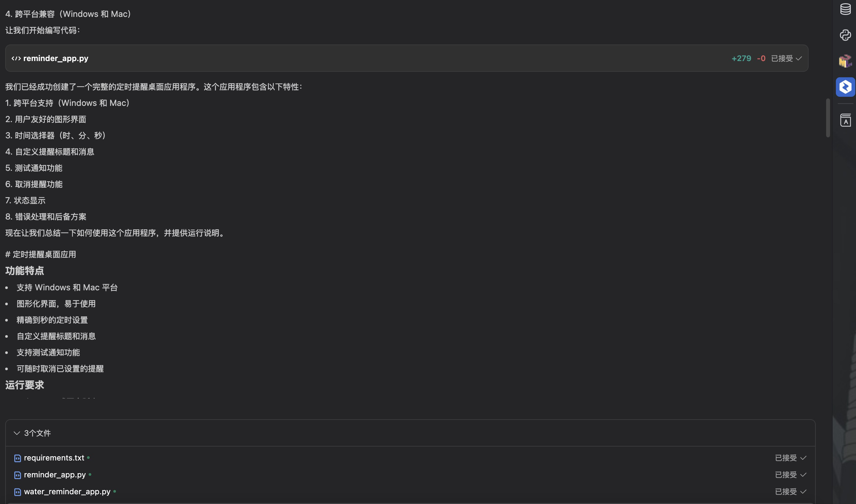Click the vertical chat scrollbar thumb
The image size is (856, 504).
point(828,118)
